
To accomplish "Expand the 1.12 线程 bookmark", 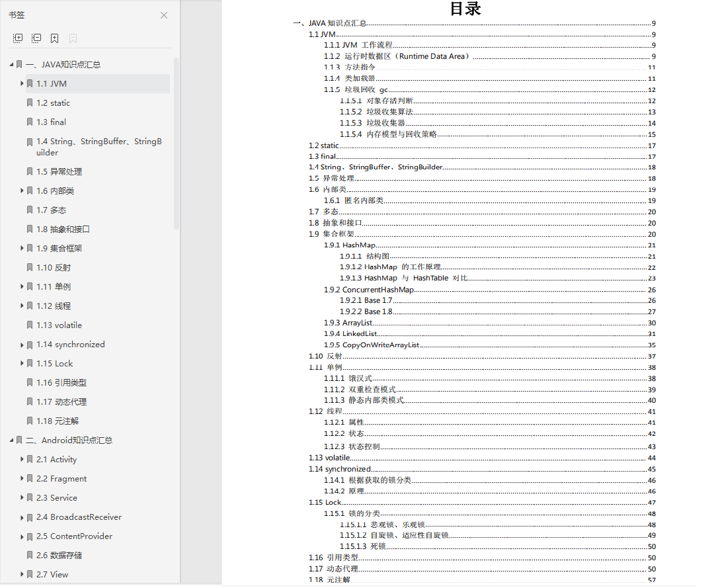I will point(21,306).
